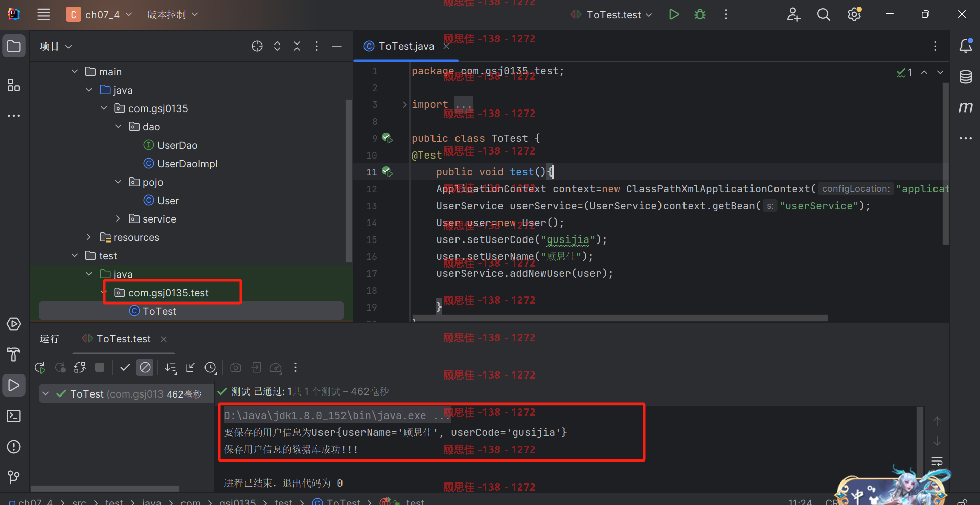Open the User class in tree
Screen dimensions: 980x505
pyautogui.click(x=161, y=201)
